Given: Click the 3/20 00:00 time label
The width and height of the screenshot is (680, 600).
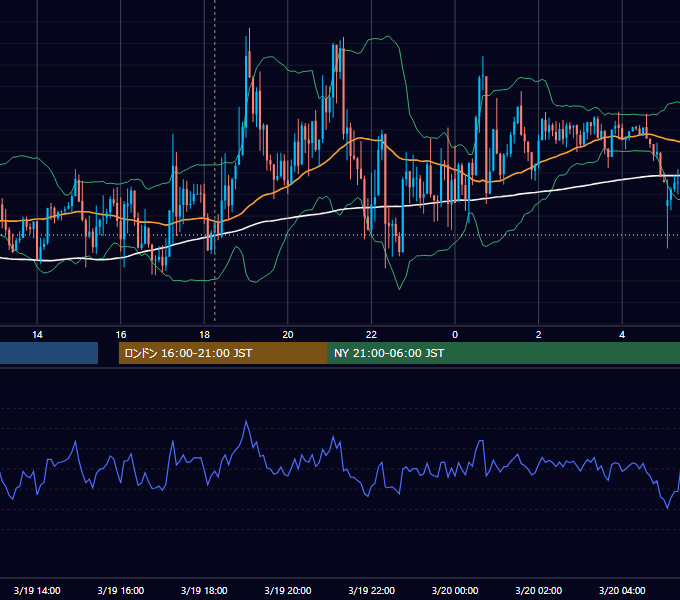Looking at the screenshot, I should click(x=455, y=590).
